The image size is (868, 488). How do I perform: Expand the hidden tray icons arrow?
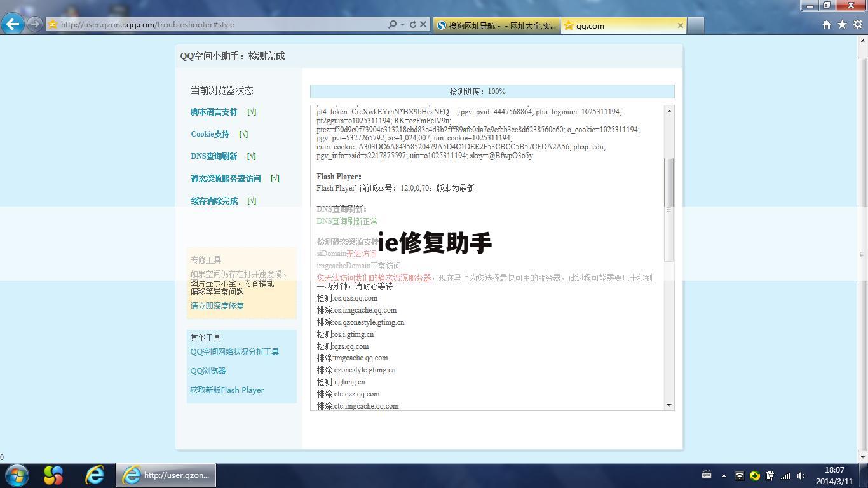click(724, 475)
